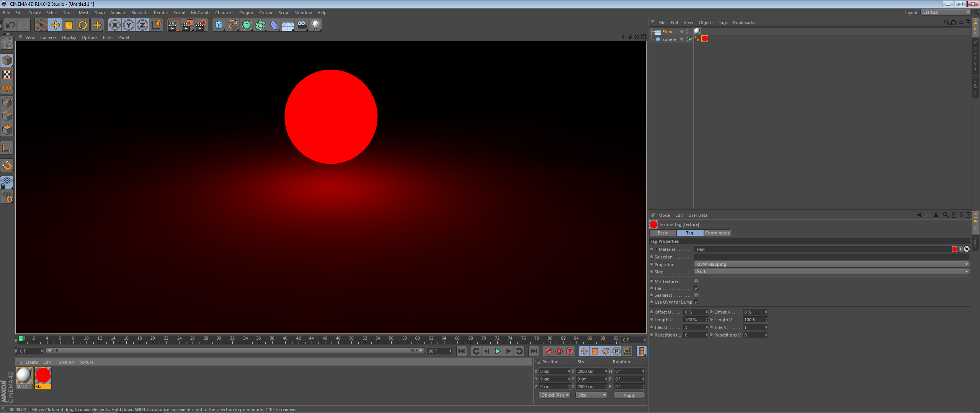
Task: Add a Light object
Action: pos(315,25)
